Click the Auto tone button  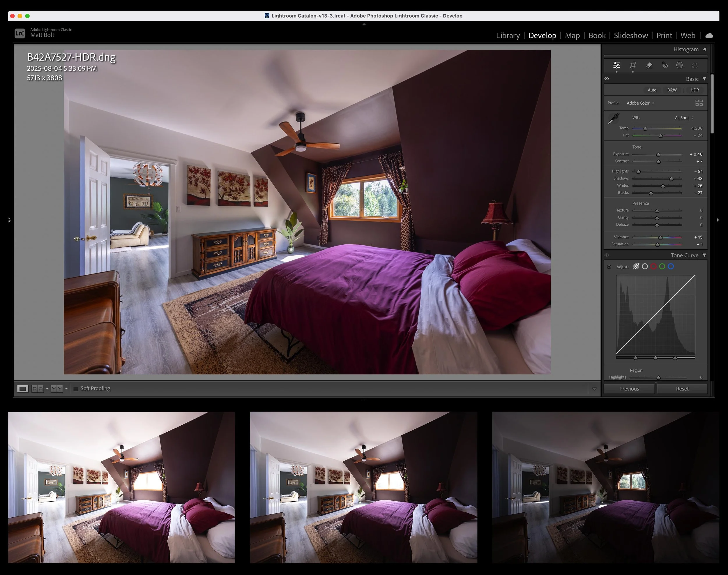(652, 90)
